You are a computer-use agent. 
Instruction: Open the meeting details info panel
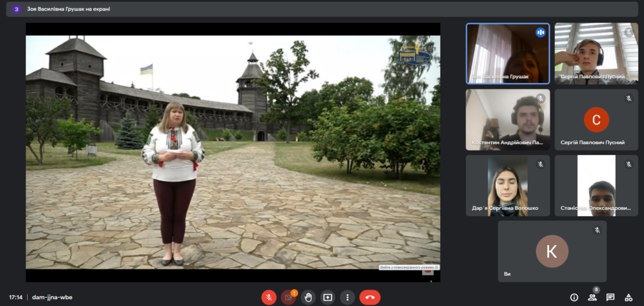[x=574, y=297]
